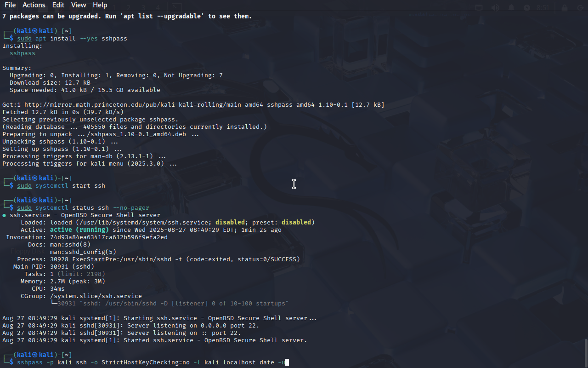Open the Edit menu
The image size is (588, 368).
(58, 5)
